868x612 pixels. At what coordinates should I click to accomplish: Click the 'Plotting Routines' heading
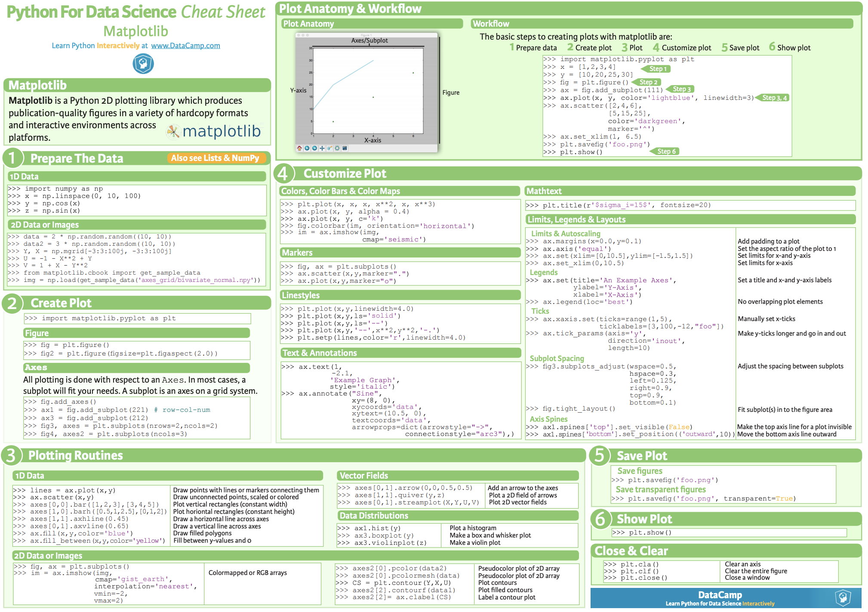click(x=76, y=455)
